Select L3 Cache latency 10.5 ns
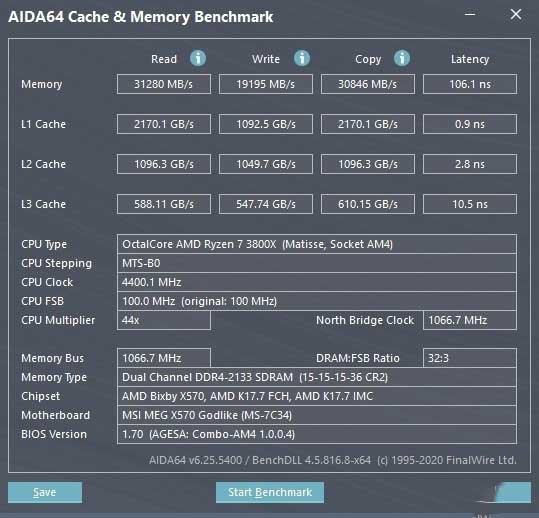Screen dimensions: 539x518 (470, 204)
